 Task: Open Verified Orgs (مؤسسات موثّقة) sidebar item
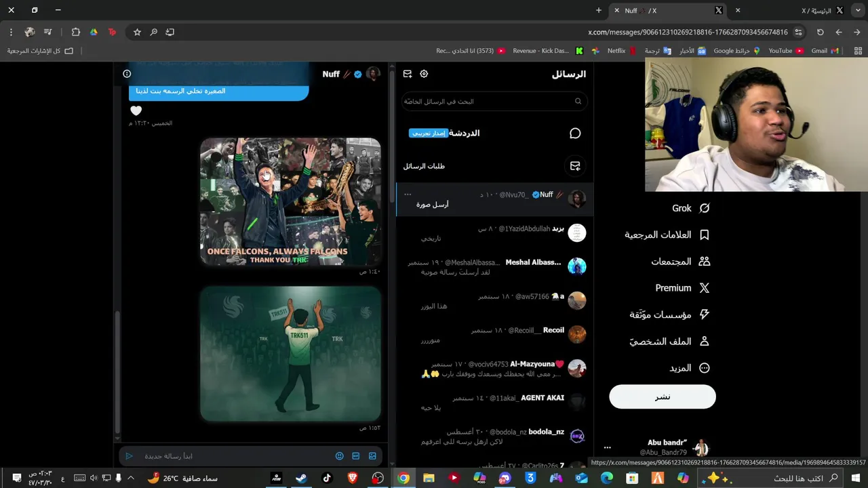point(669,314)
